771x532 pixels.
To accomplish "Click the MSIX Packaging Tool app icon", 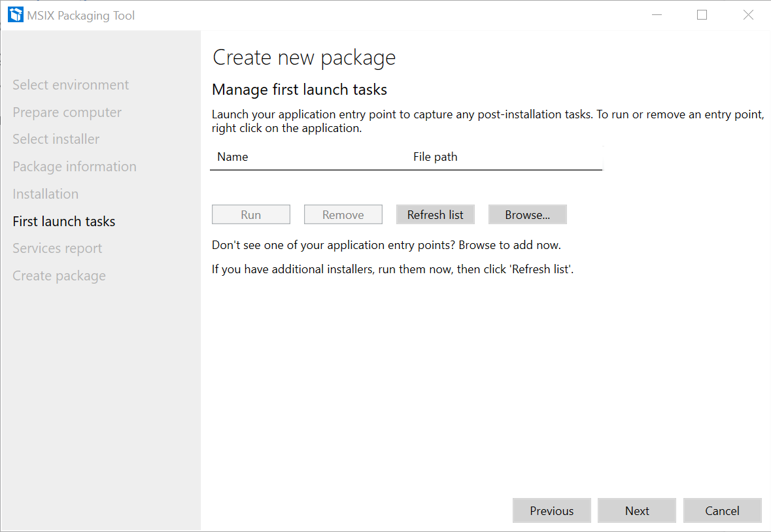I will pyautogui.click(x=16, y=15).
